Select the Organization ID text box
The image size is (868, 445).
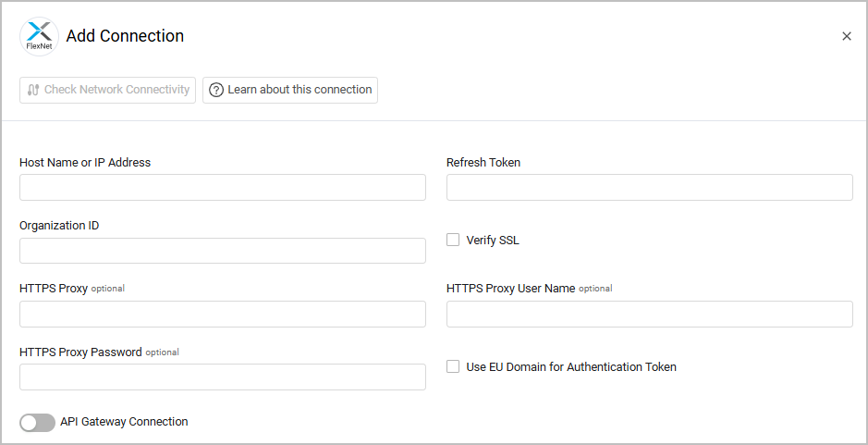pos(222,251)
